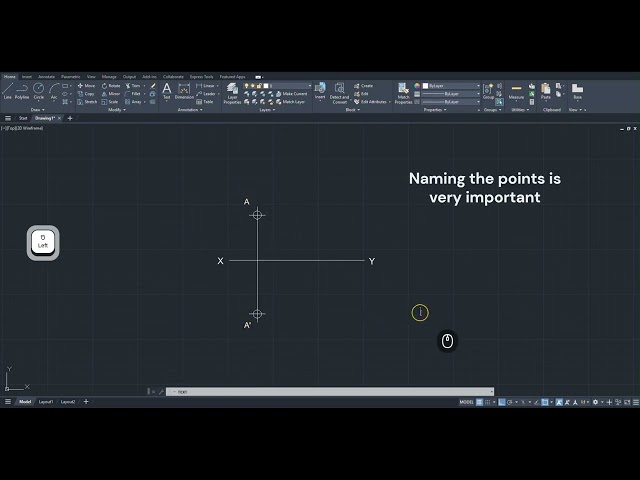Screen dimensions: 640x480
Task: Click the white layer color swatch
Action: tap(266, 86)
